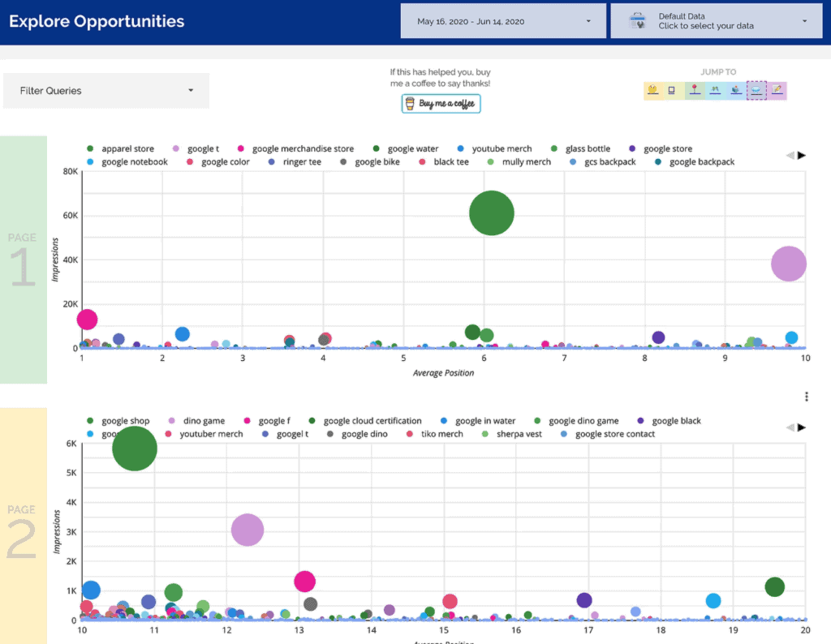Expand the Default Data selector arrow
831x644 pixels.
tap(804, 21)
